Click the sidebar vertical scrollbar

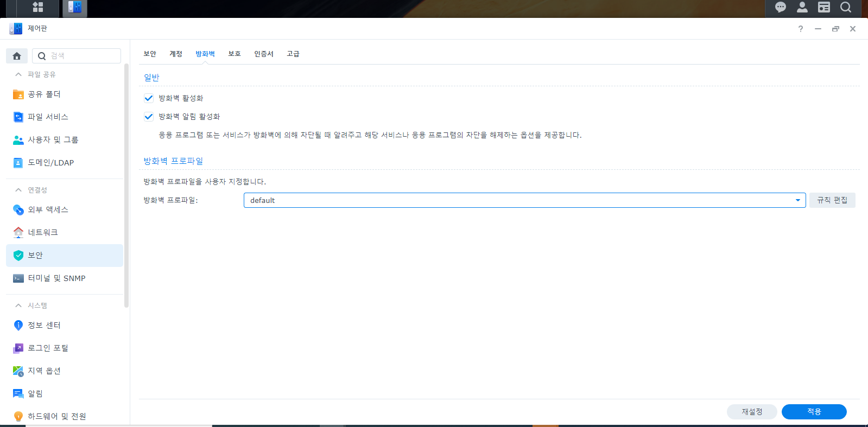click(126, 186)
